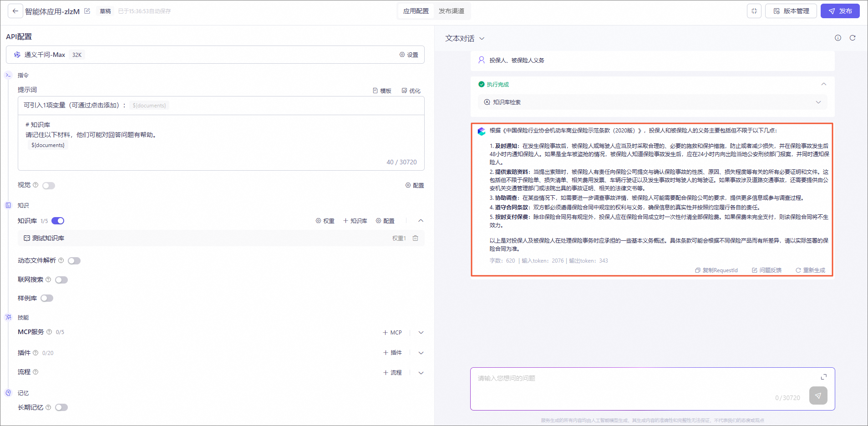Click help icon next to 视觉
The width and height of the screenshot is (868, 426).
(x=36, y=185)
